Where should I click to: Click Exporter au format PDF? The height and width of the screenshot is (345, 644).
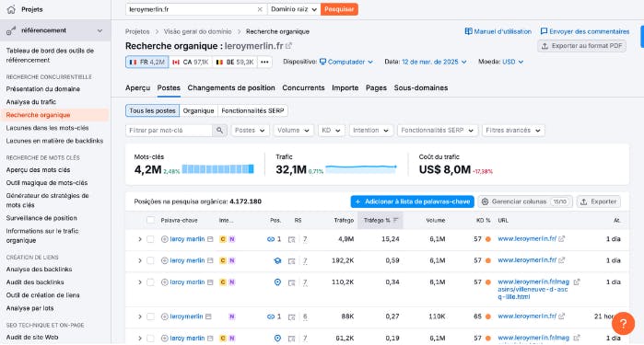(x=581, y=46)
